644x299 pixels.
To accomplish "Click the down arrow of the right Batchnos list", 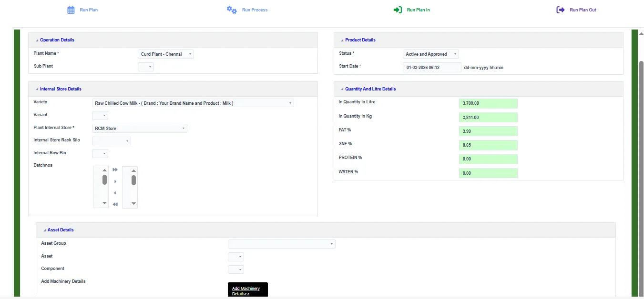I will (134, 203).
